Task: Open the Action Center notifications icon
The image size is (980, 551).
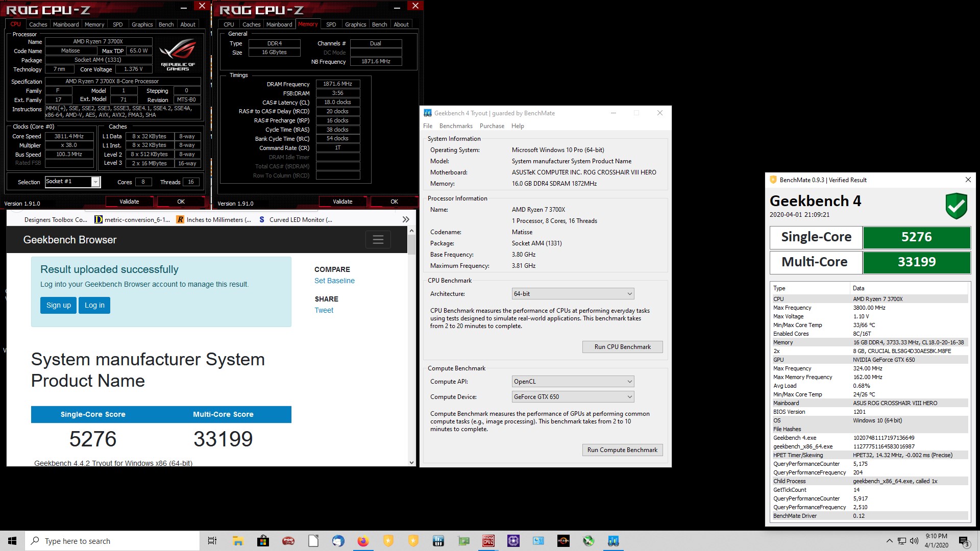Action: point(964,541)
